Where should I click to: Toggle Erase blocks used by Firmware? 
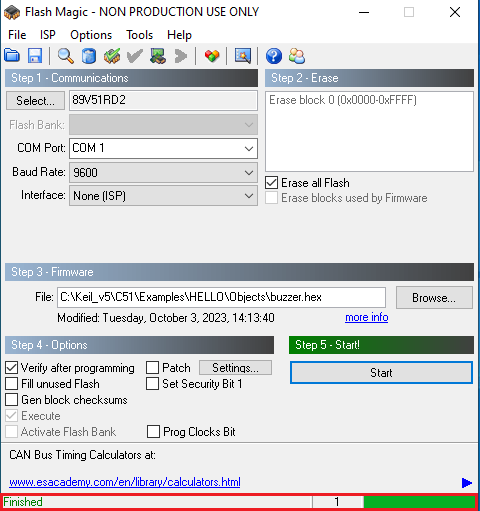[271, 198]
